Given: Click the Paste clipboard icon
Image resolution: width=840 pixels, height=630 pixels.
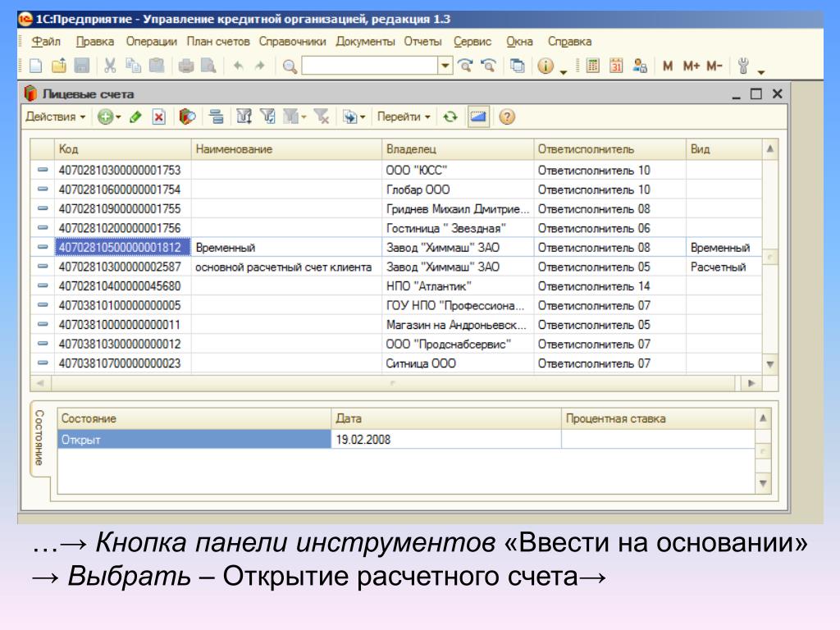Looking at the screenshot, I should [x=157, y=66].
